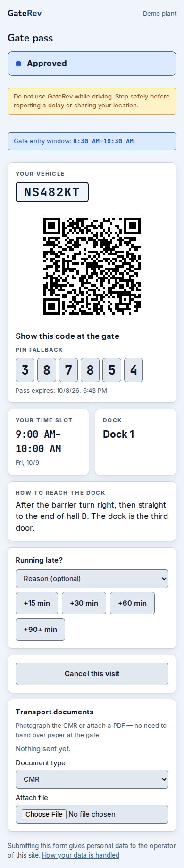Viewport: 184px width, 868px height.
Task: Click the PIN digit 7 box
Action: (x=68, y=370)
